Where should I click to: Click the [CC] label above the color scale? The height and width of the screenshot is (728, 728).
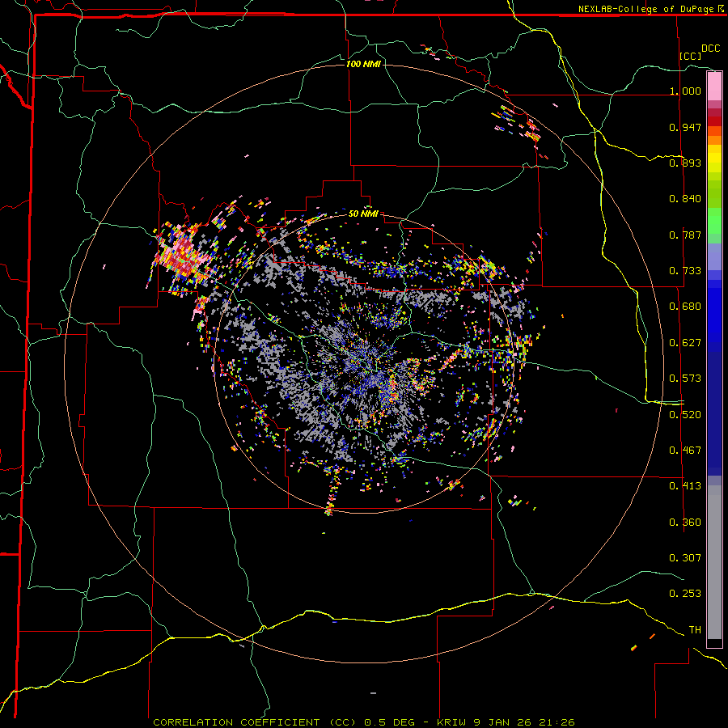point(691,56)
